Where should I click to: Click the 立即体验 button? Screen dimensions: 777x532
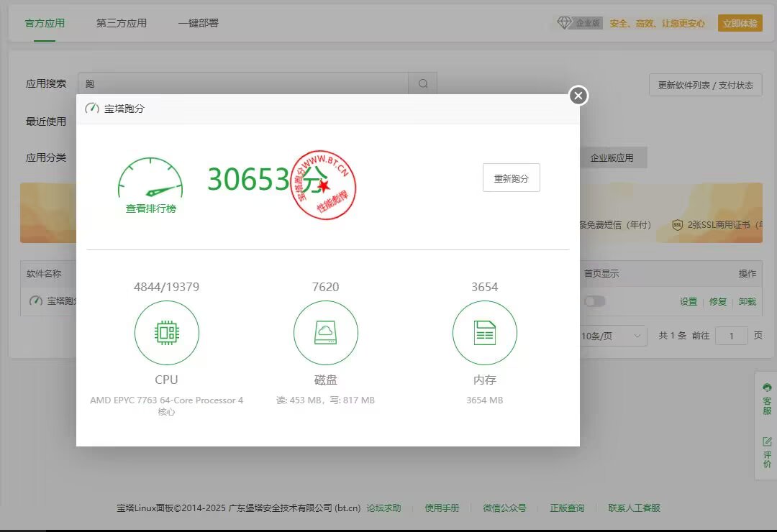(x=740, y=23)
